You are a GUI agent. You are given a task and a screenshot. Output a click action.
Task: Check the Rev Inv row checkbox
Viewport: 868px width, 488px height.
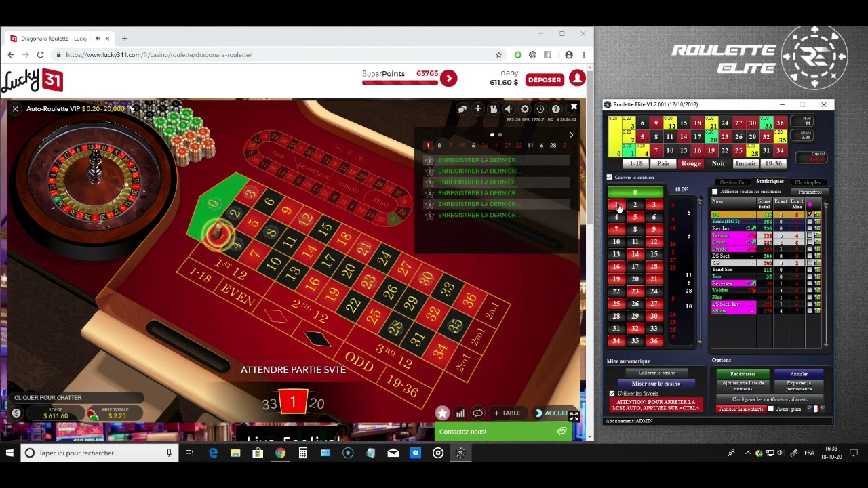tap(809, 228)
